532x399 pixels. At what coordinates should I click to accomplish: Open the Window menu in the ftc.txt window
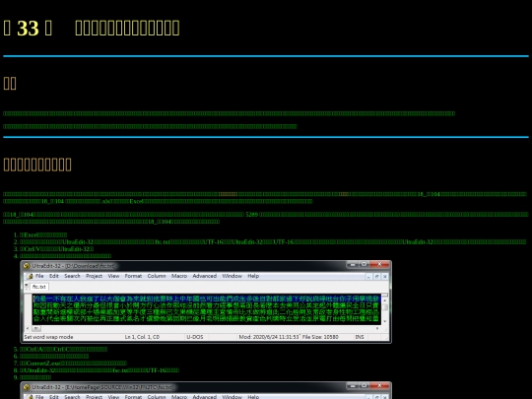[233, 276]
